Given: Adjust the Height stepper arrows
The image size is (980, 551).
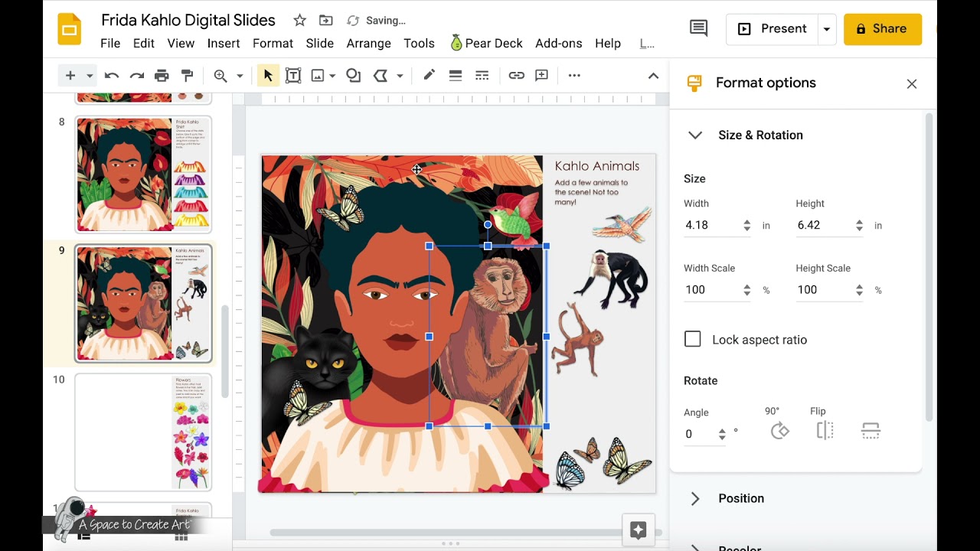Looking at the screenshot, I should (x=859, y=226).
